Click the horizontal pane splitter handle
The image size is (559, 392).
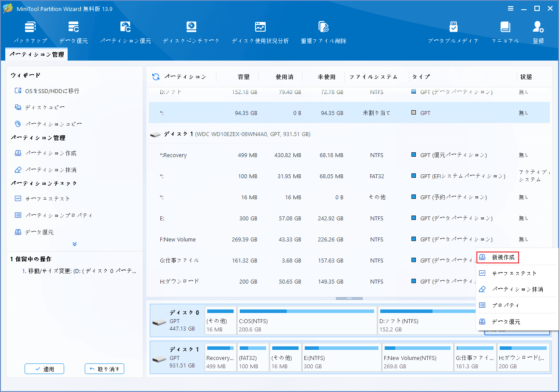349,298
